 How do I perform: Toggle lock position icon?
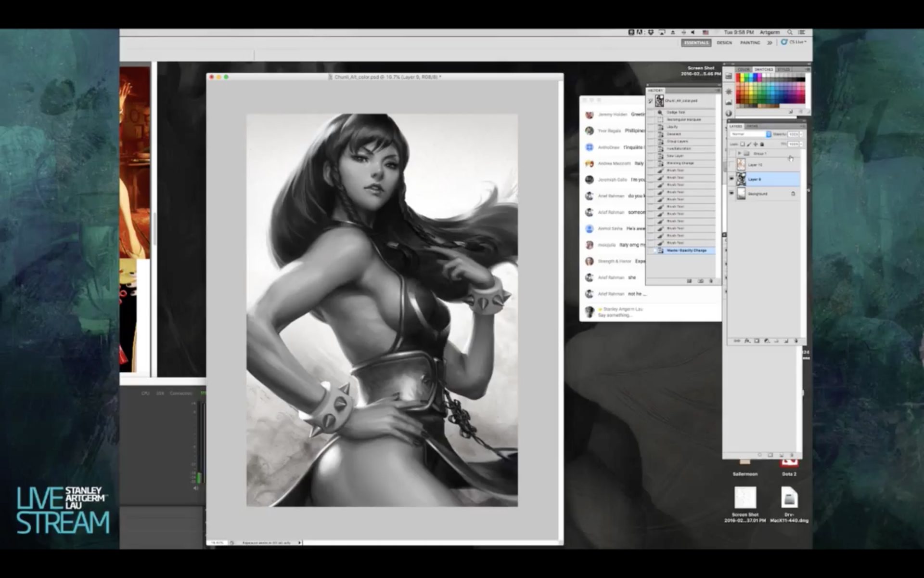(755, 144)
